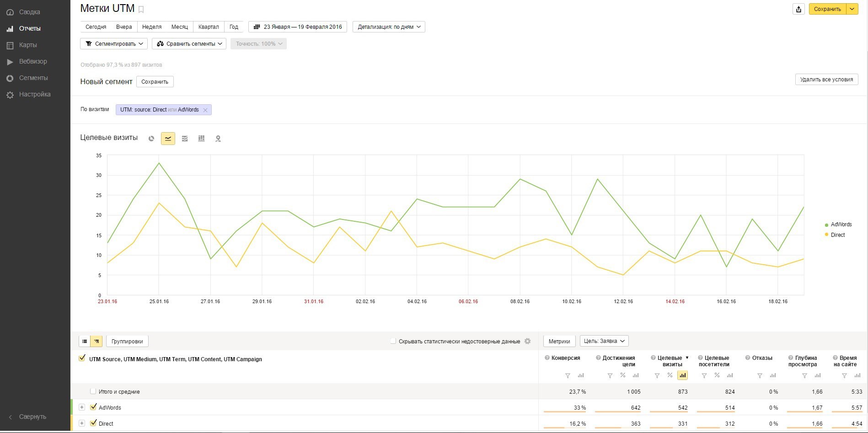Click the Группировки button
868x433 pixels.
coord(127,341)
